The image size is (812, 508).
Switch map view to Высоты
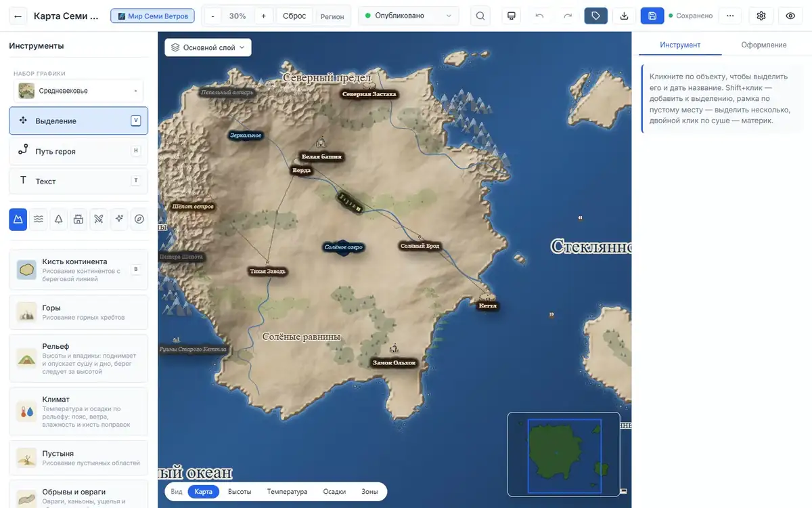(x=240, y=492)
